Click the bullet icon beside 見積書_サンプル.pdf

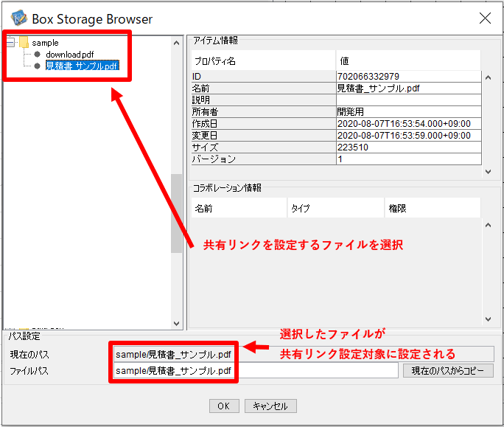click(38, 66)
